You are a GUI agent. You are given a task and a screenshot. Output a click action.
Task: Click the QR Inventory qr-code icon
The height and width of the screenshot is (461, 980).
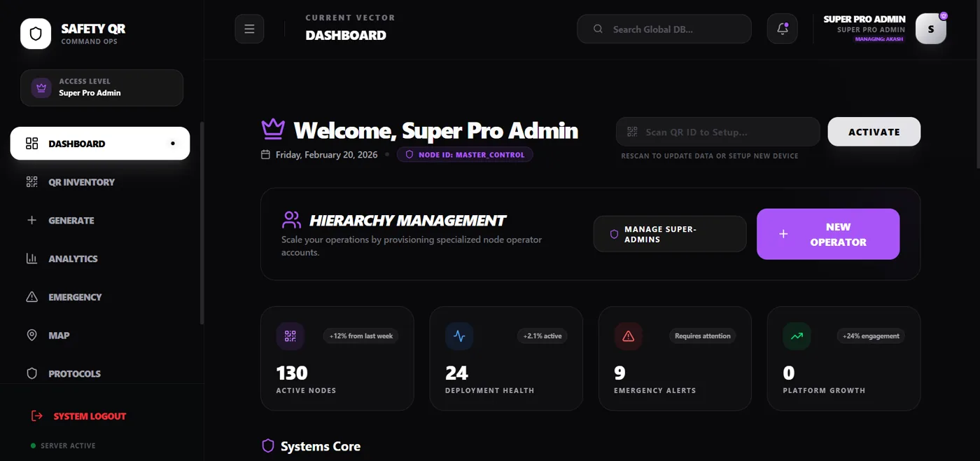coord(32,182)
